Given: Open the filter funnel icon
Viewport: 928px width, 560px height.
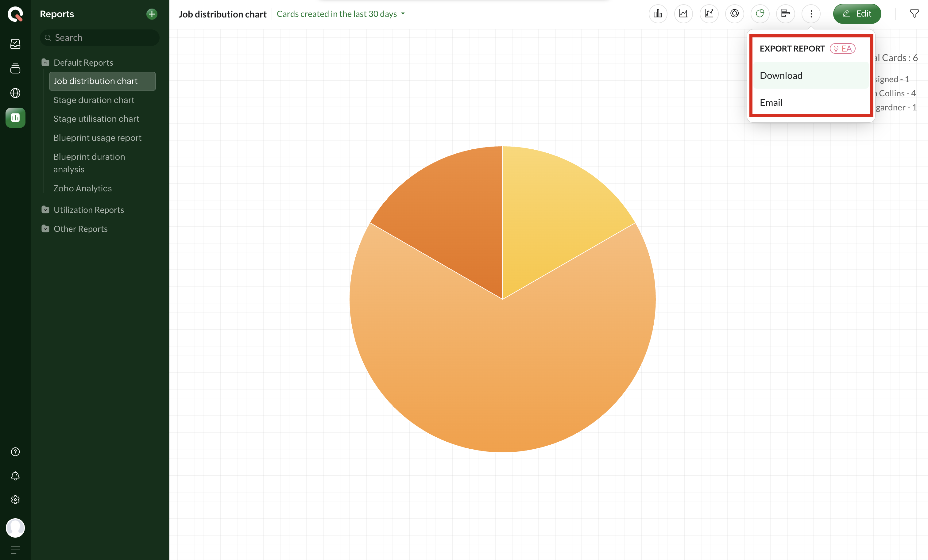Looking at the screenshot, I should coord(914,14).
